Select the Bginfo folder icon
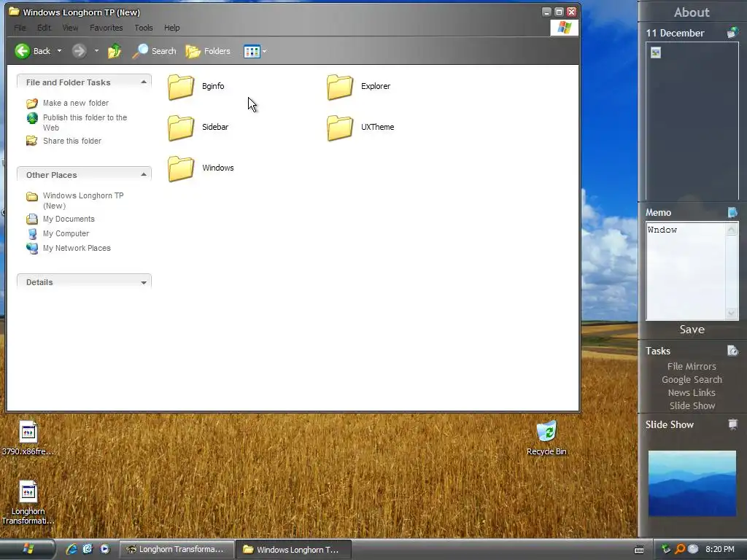Viewport: 747px width, 560px height. coord(181,87)
